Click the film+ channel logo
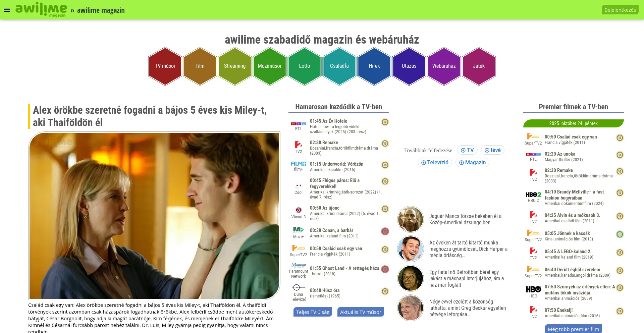 (x=299, y=164)
